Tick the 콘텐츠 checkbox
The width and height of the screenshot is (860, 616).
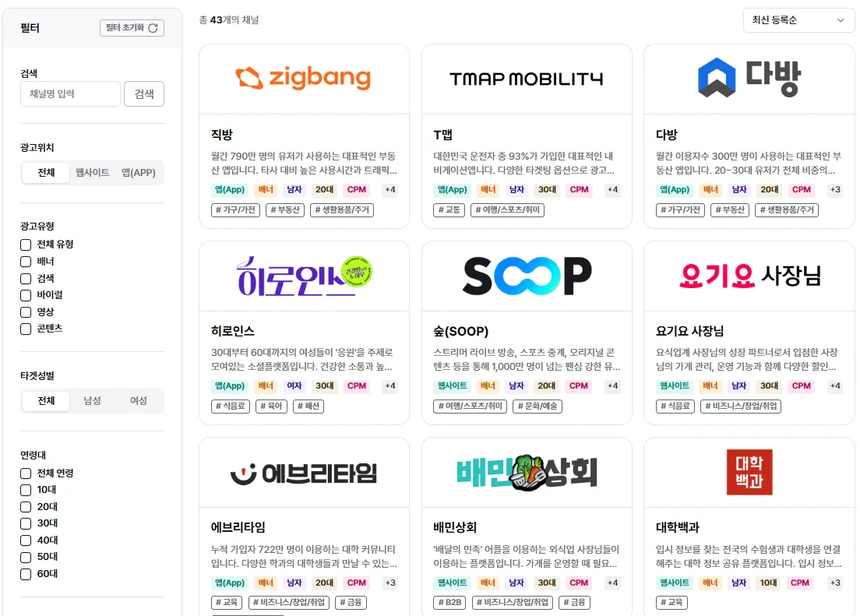coord(26,329)
